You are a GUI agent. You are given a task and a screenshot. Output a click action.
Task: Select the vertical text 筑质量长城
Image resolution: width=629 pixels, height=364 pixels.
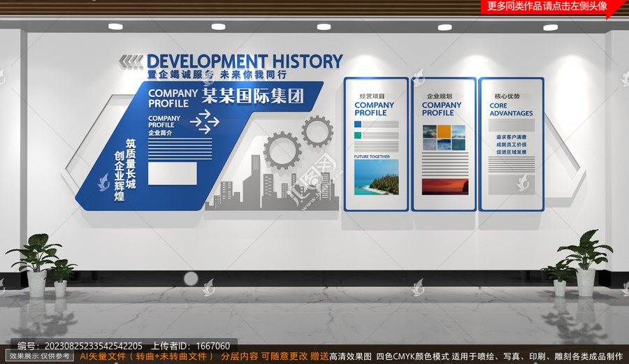pyautogui.click(x=131, y=164)
